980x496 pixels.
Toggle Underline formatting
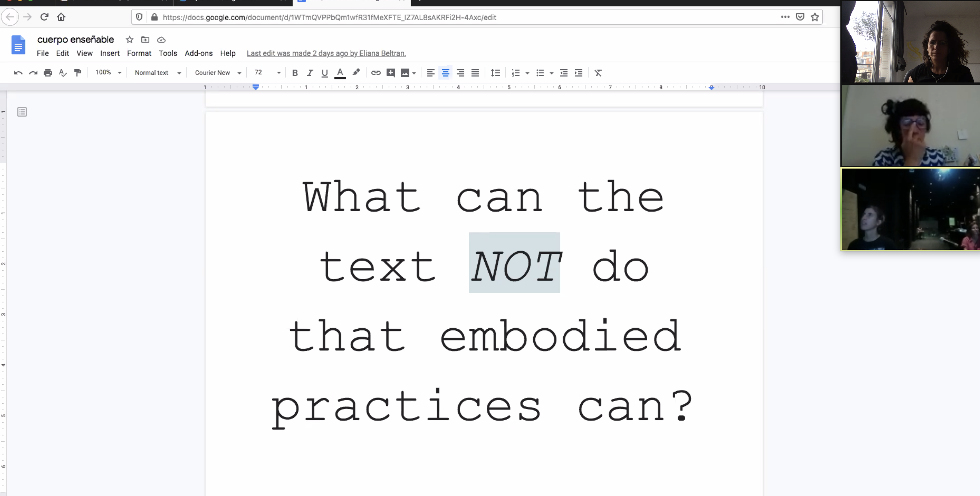[324, 73]
